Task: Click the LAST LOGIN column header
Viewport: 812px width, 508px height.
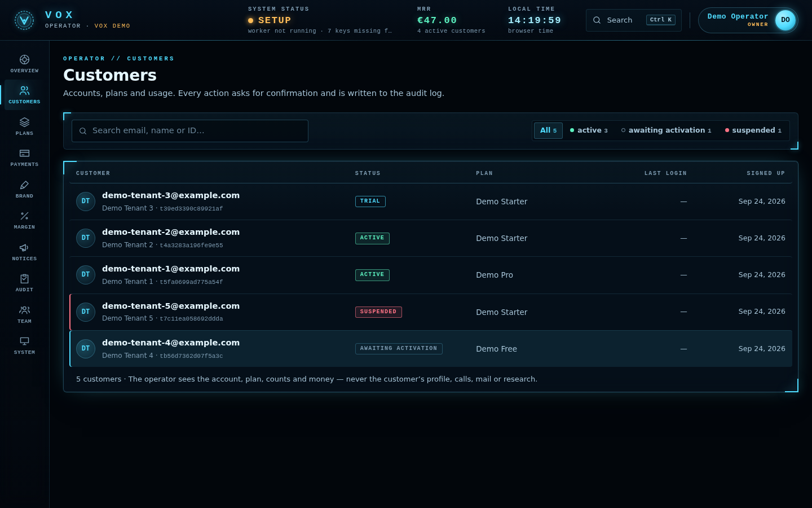Action: [665, 173]
